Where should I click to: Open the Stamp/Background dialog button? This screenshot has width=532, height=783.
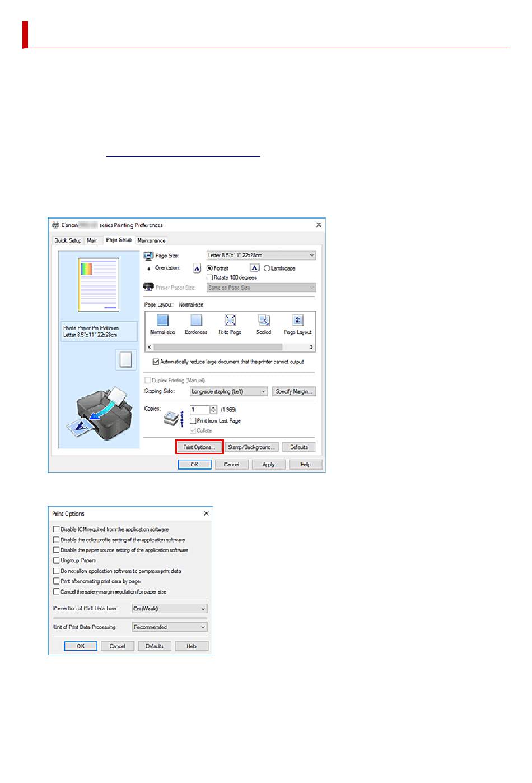pyautogui.click(x=251, y=447)
